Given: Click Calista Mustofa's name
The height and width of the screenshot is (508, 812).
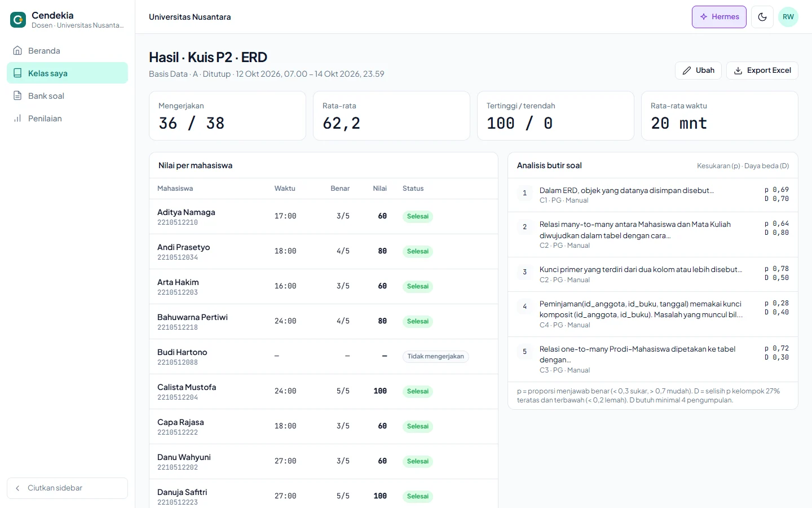Looking at the screenshot, I should 187,387.
